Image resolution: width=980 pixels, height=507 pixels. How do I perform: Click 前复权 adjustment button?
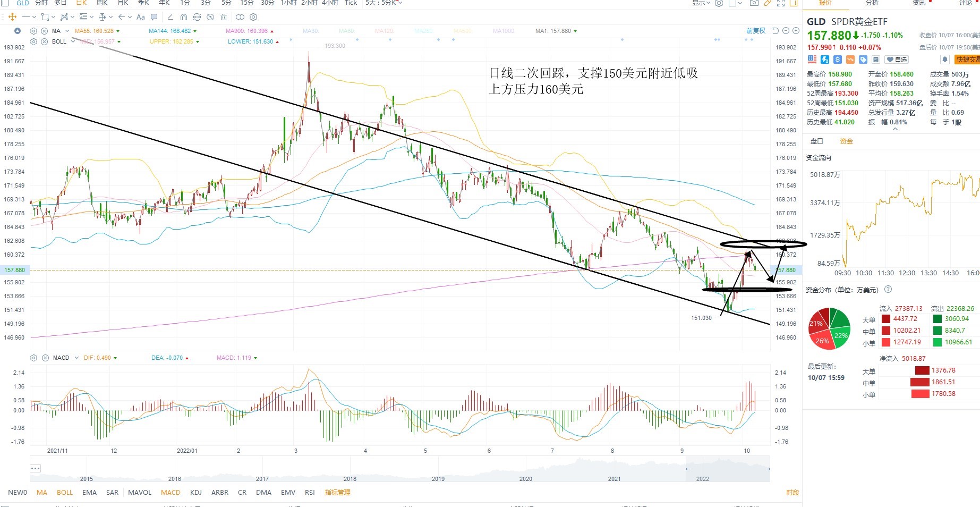pos(756,31)
